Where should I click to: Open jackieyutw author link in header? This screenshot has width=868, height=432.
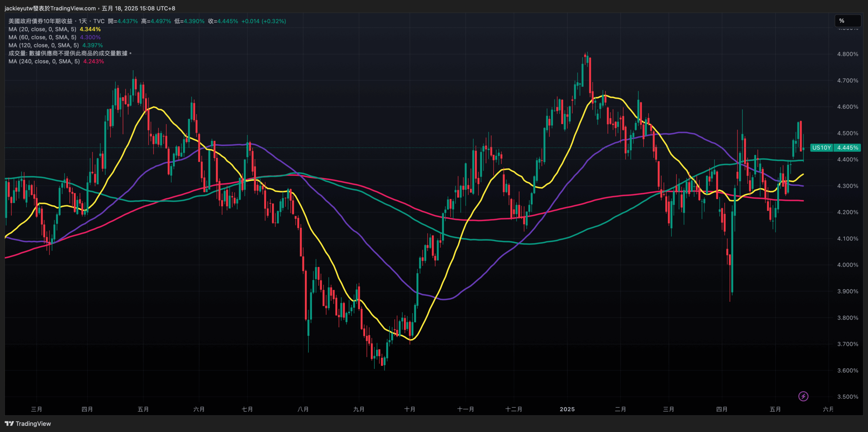tap(18, 8)
